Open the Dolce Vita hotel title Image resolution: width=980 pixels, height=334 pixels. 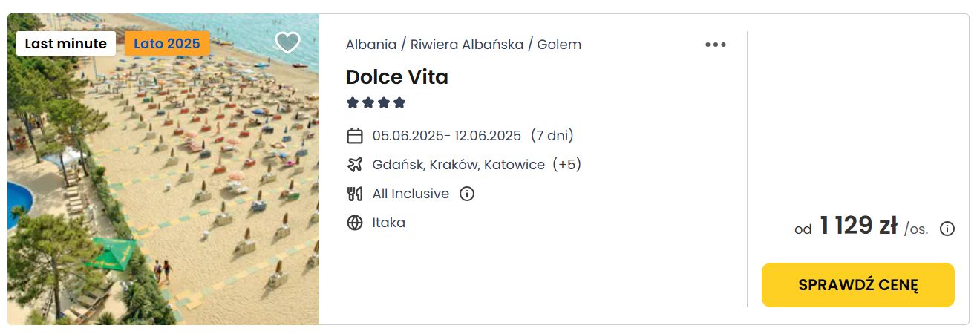click(397, 77)
